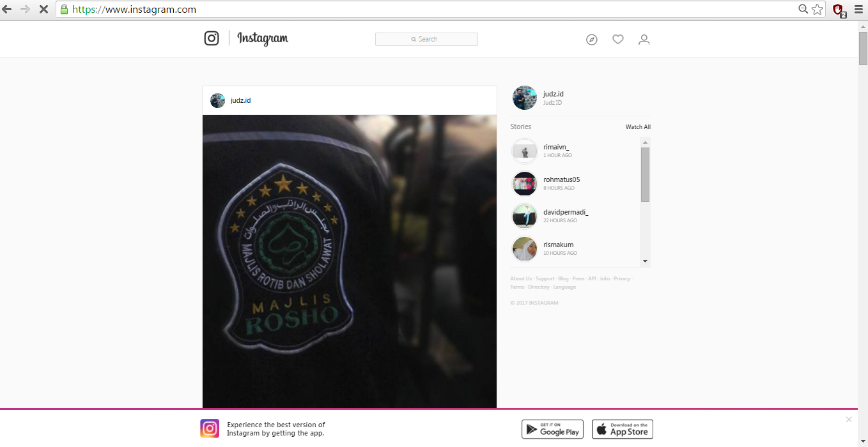This screenshot has height=447, width=868.
Task: Click the page vertical scrollbar thumb
Action: 863,48
